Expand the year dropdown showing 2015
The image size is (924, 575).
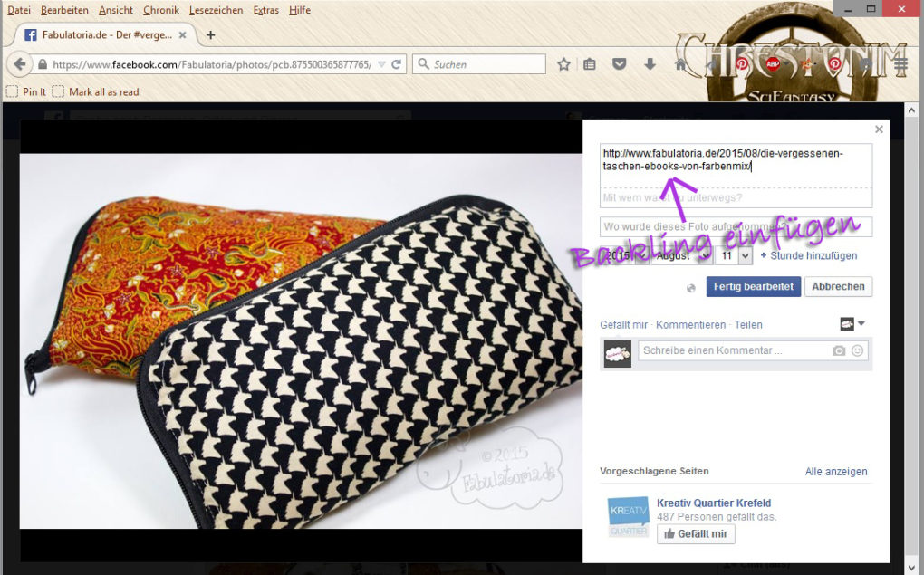[x=640, y=256]
